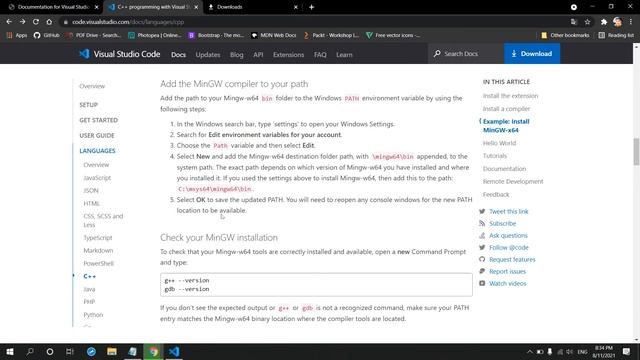Click the blue Download button
Screen dimensions: 640x360
pyautogui.click(x=532, y=53)
